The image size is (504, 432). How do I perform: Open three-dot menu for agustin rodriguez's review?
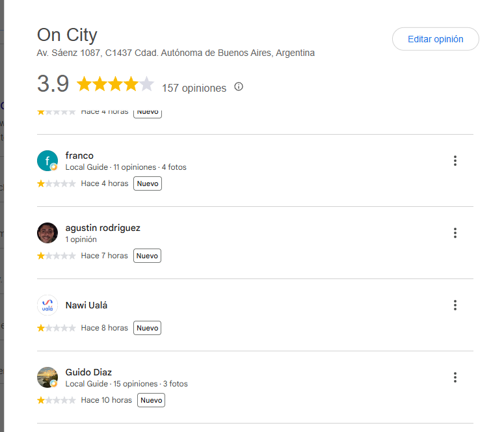(455, 233)
